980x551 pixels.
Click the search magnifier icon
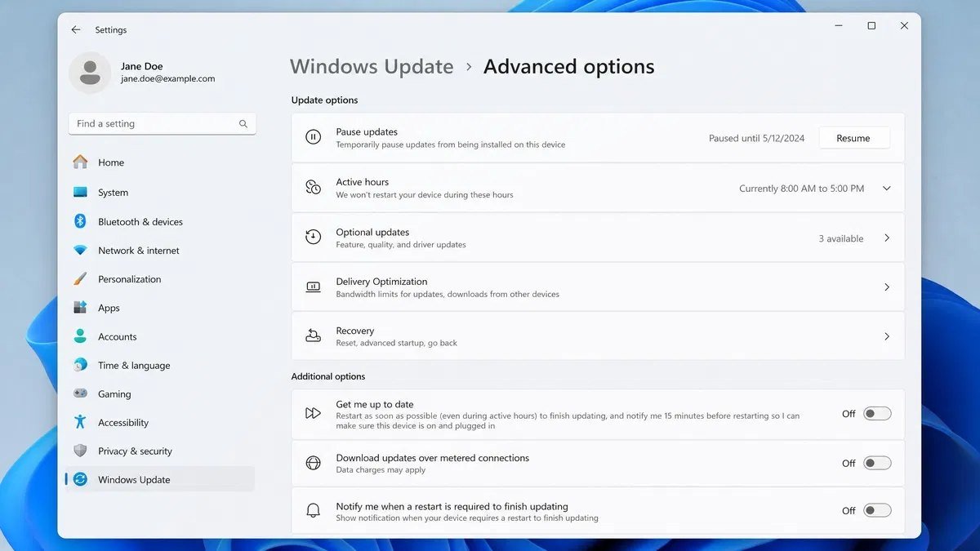[x=243, y=124]
